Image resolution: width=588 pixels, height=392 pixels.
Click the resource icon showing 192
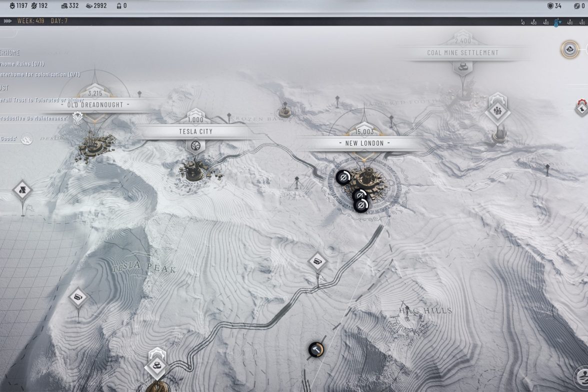pos(34,5)
